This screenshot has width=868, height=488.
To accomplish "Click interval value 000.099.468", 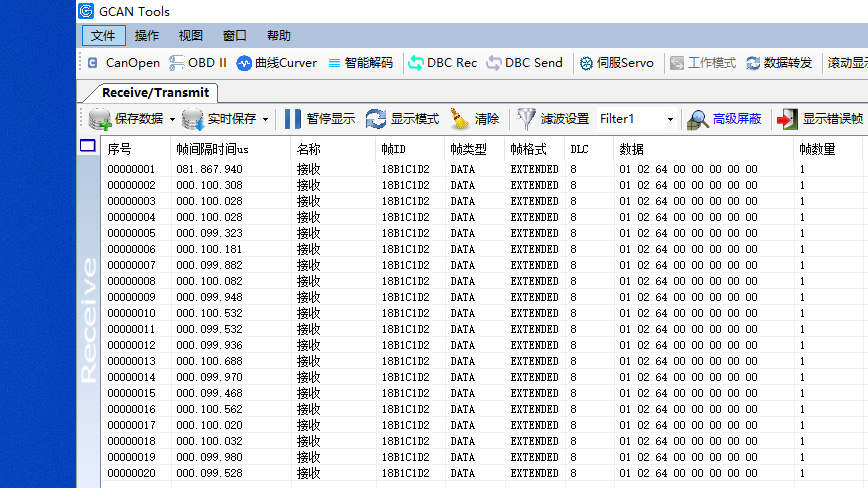I will [x=209, y=393].
